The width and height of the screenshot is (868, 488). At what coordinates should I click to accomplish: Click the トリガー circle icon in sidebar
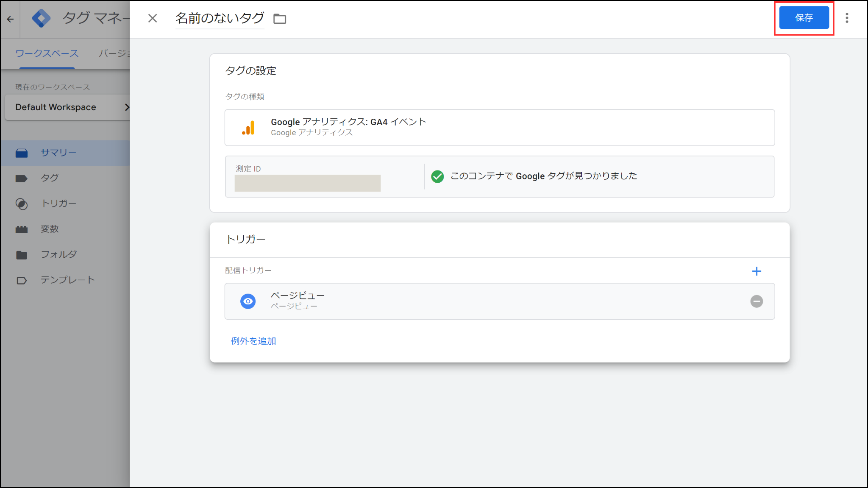click(x=22, y=204)
